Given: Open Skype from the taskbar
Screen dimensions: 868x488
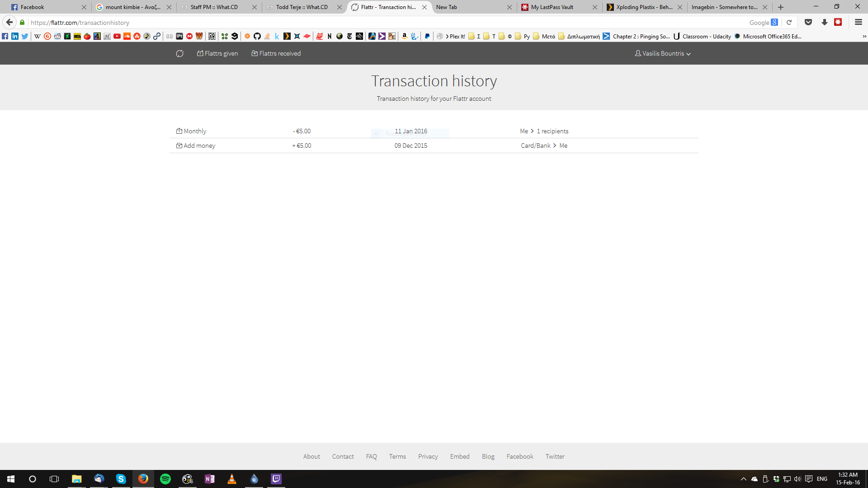Looking at the screenshot, I should (121, 479).
